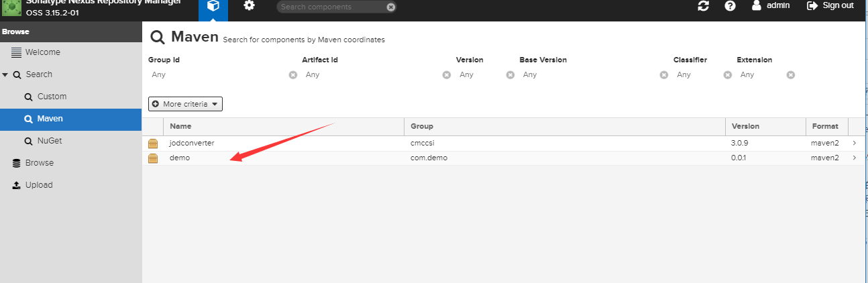Image resolution: width=868 pixels, height=283 pixels.
Task: Click the Upload arrow icon in sidebar
Action: (17, 185)
